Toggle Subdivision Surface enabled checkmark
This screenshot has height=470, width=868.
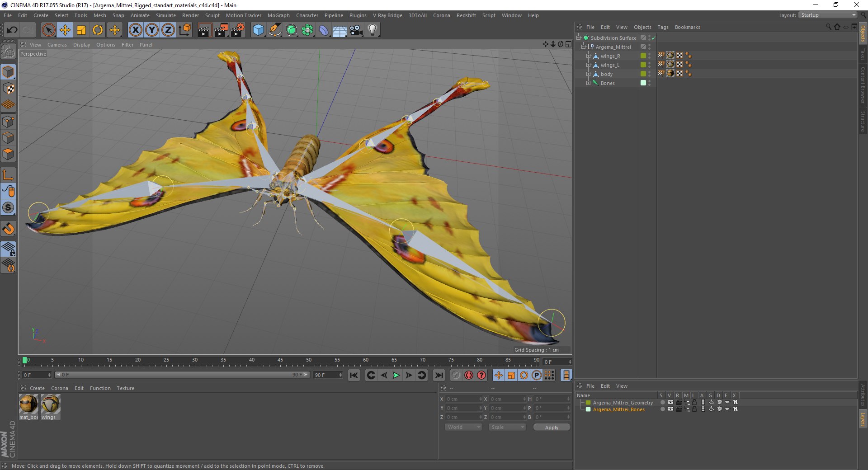click(x=653, y=38)
